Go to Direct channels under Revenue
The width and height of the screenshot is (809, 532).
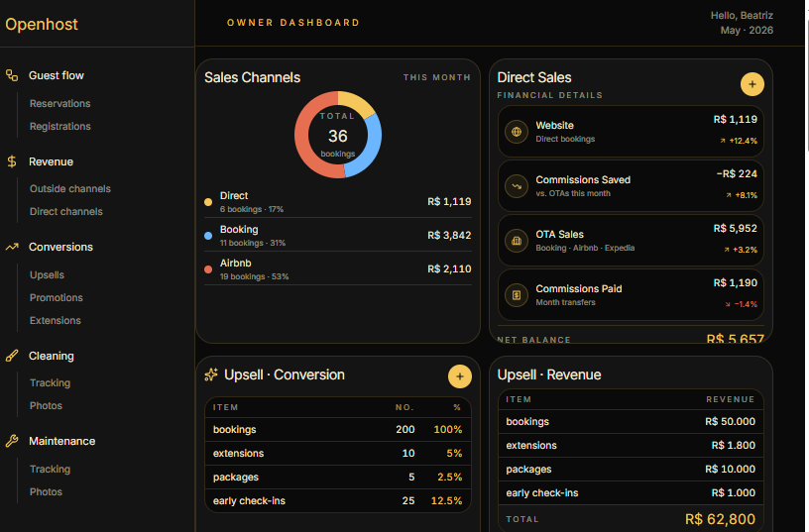(66, 211)
